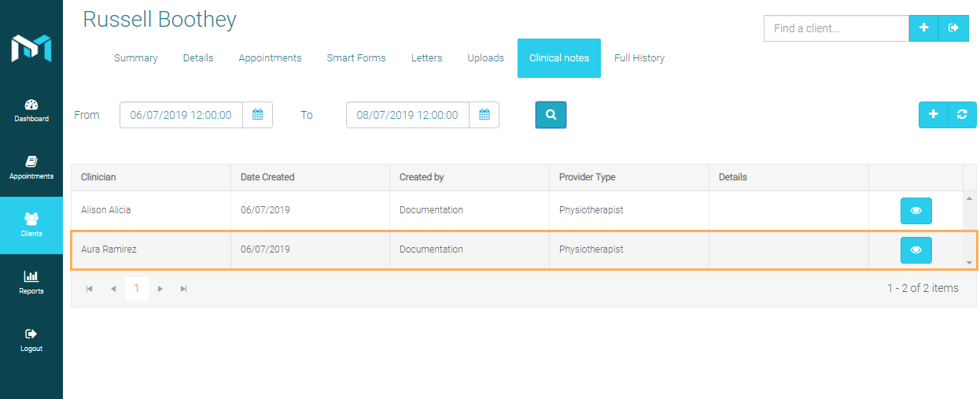980x399 pixels.
Task: Switch to the Full History tab
Action: (639, 58)
